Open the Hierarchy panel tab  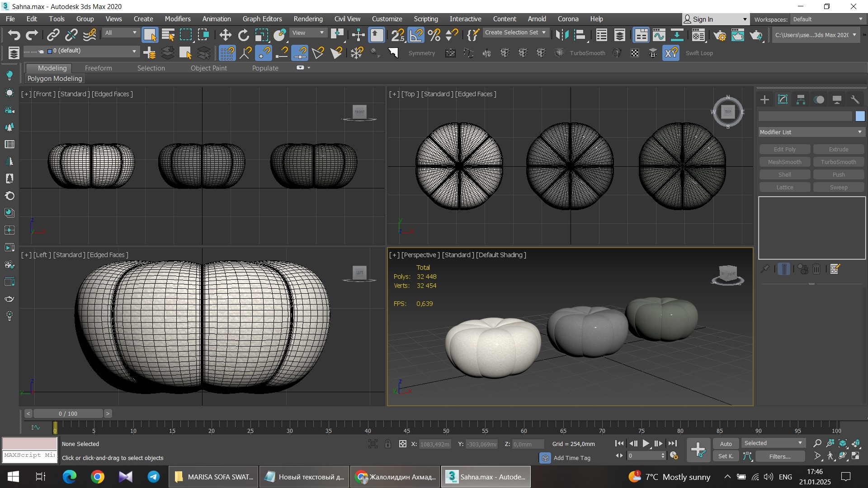click(801, 99)
